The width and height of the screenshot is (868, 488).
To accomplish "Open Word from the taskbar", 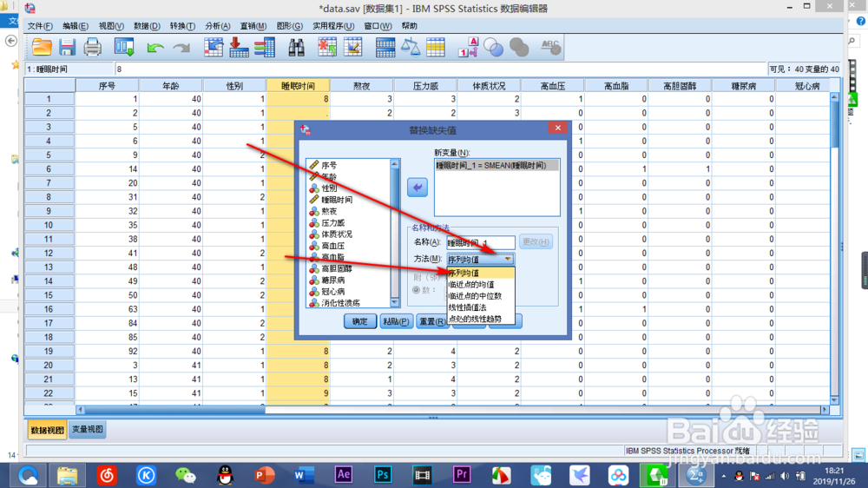I will (304, 475).
